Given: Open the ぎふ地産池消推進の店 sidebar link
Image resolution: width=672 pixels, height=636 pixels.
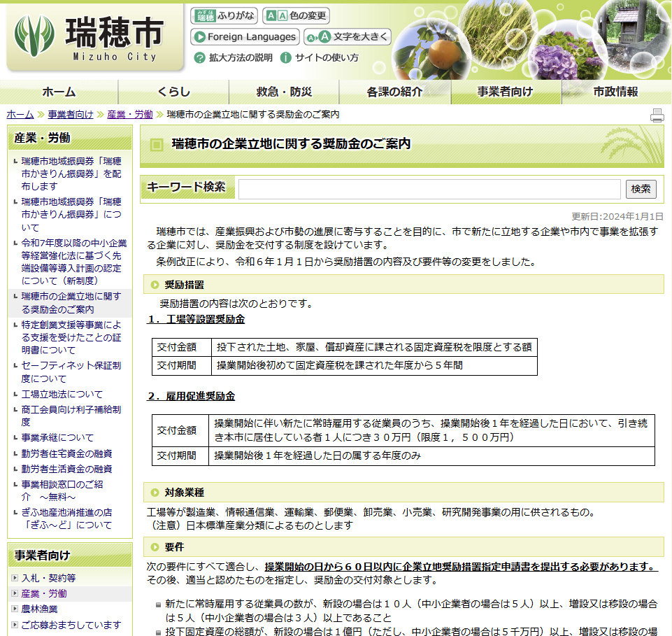Looking at the screenshot, I should 67,518.
